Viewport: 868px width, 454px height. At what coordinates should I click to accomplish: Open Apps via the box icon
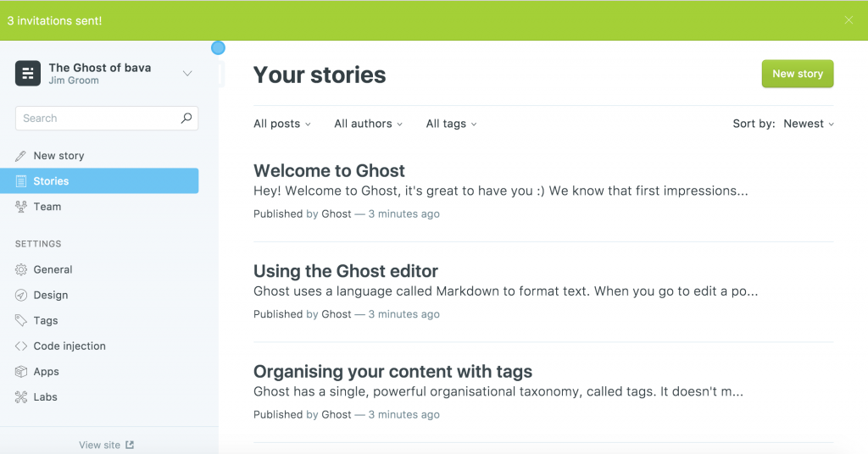coord(21,372)
